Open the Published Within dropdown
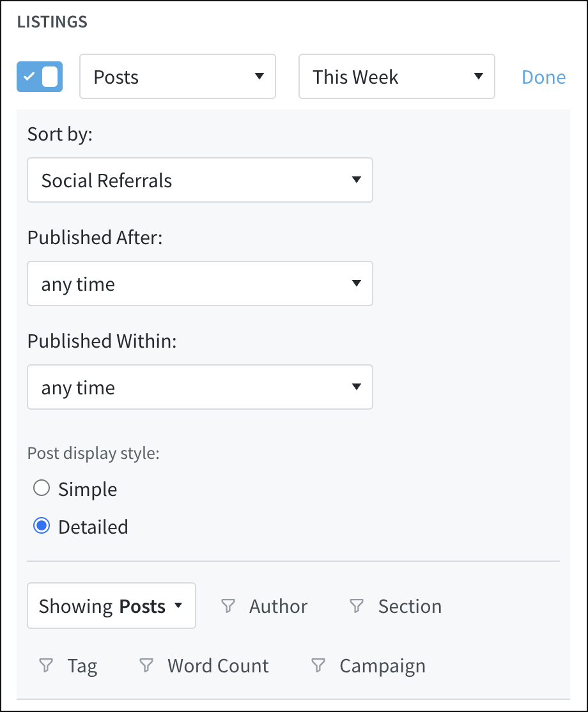Image resolution: width=588 pixels, height=712 pixels. coord(200,387)
